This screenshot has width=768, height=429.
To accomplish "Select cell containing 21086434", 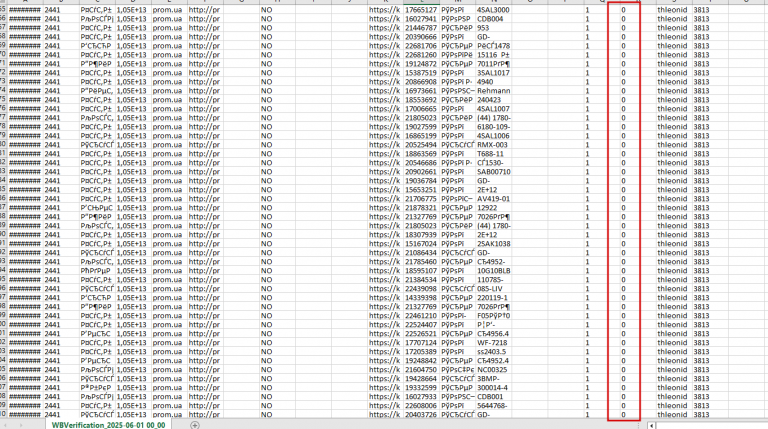I will [x=421, y=253].
